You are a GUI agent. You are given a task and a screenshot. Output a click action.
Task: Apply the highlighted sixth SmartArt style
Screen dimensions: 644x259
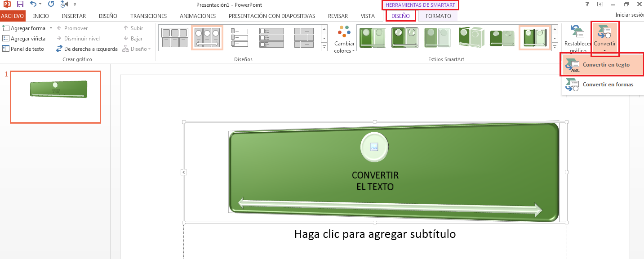coord(534,38)
